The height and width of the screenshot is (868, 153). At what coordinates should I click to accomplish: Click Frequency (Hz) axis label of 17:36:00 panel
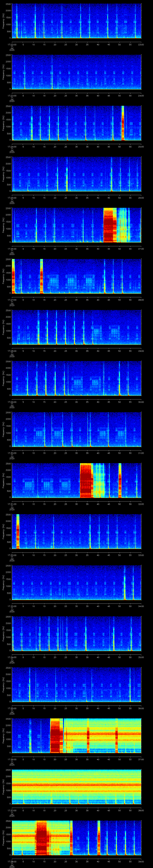[3, 736]
